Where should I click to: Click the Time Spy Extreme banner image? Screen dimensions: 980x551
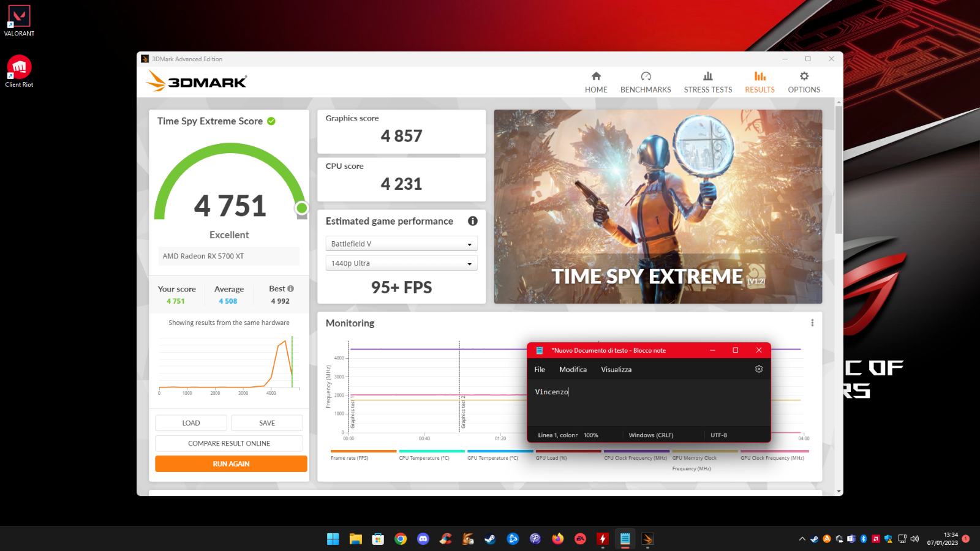[x=658, y=206]
